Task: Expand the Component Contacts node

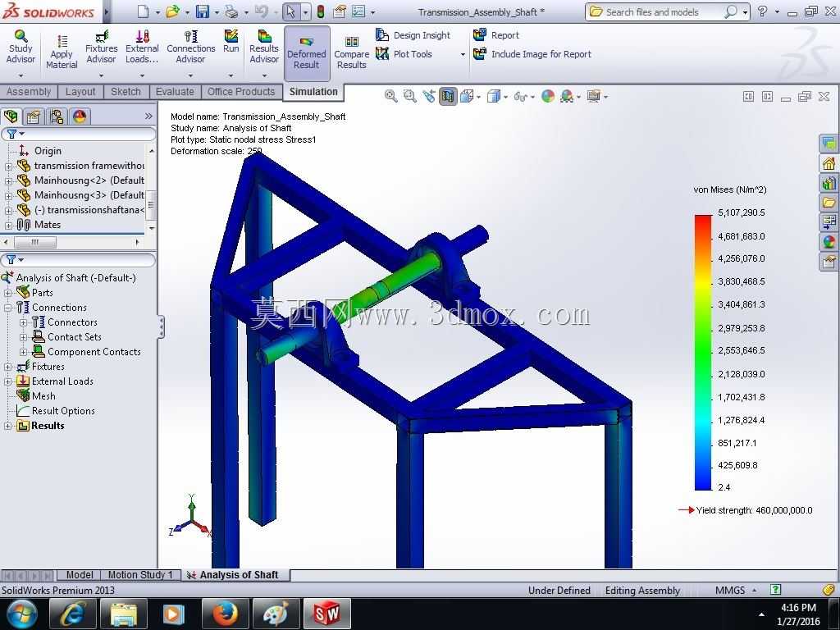Action: [x=23, y=352]
